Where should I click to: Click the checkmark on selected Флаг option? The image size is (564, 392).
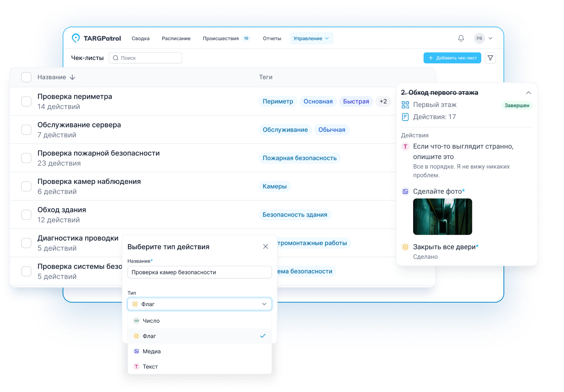click(263, 336)
